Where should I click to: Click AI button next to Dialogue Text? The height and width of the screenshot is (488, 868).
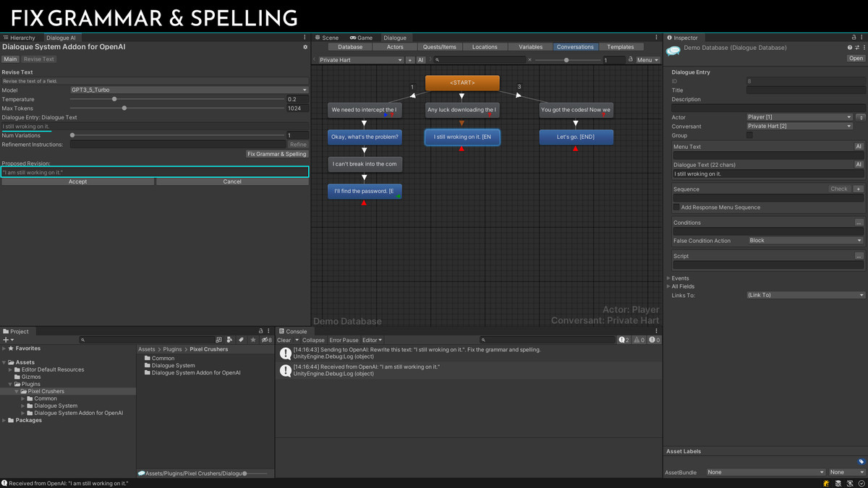859,165
